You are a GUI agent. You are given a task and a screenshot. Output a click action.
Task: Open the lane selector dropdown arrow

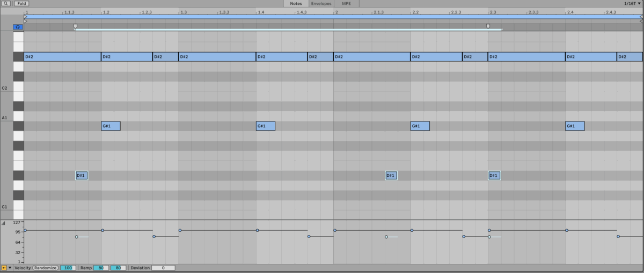[10, 268]
